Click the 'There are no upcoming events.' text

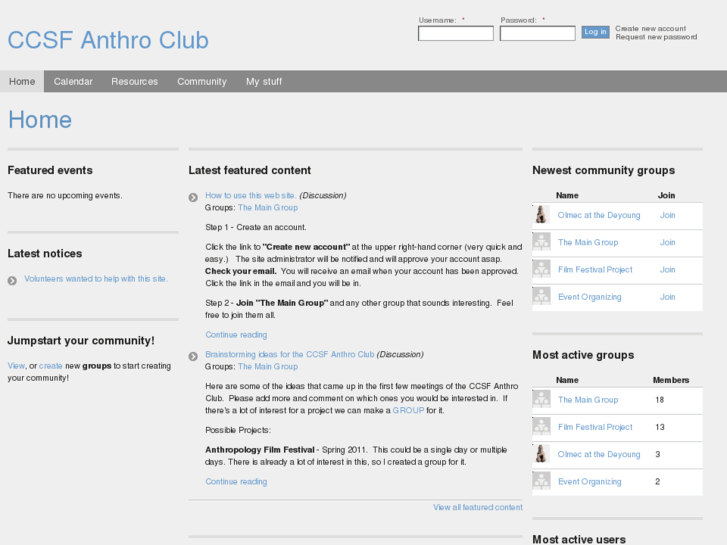(x=65, y=196)
